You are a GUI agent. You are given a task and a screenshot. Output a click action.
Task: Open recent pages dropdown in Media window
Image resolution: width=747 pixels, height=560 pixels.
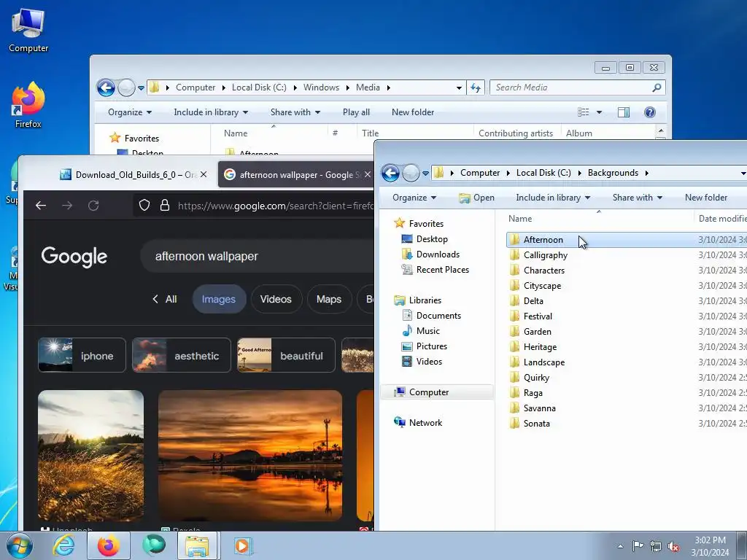tap(141, 88)
